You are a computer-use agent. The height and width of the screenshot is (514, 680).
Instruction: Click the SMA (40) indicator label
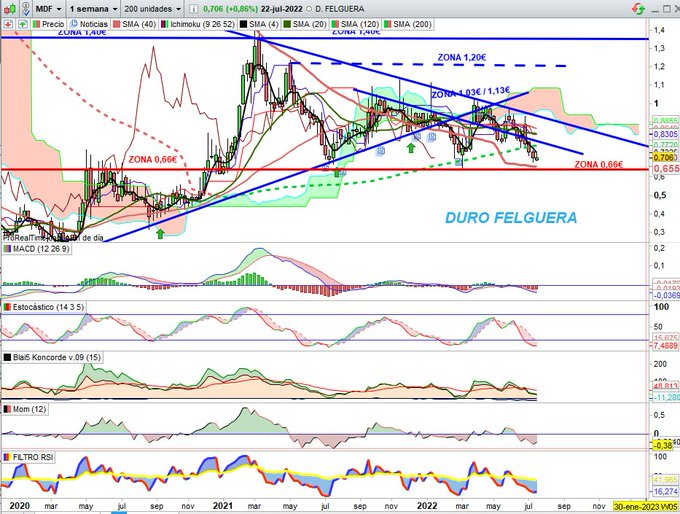tap(135, 24)
